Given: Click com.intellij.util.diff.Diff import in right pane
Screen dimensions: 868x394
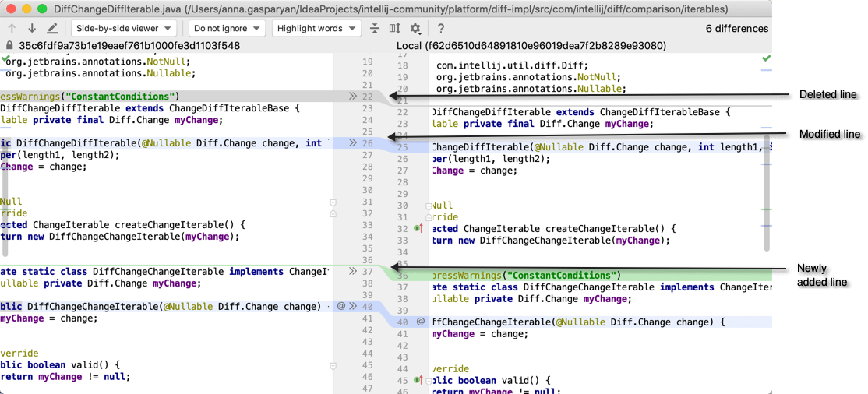Looking at the screenshot, I should [513, 66].
